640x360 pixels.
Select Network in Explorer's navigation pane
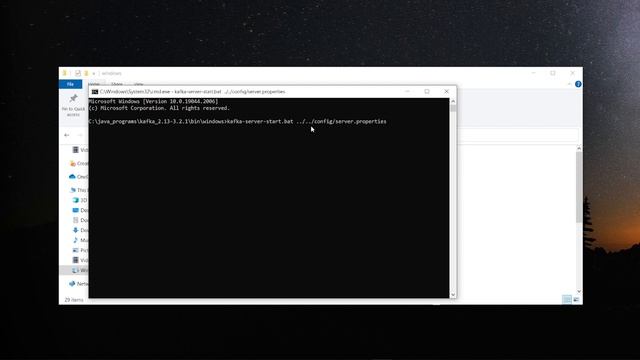point(79,284)
